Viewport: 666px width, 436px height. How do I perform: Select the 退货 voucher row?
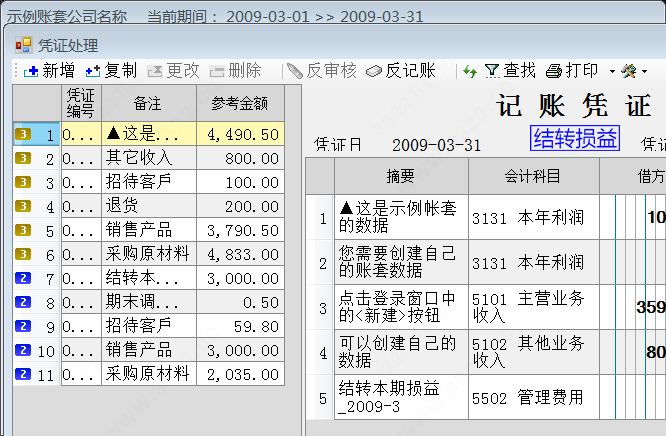click(149, 206)
